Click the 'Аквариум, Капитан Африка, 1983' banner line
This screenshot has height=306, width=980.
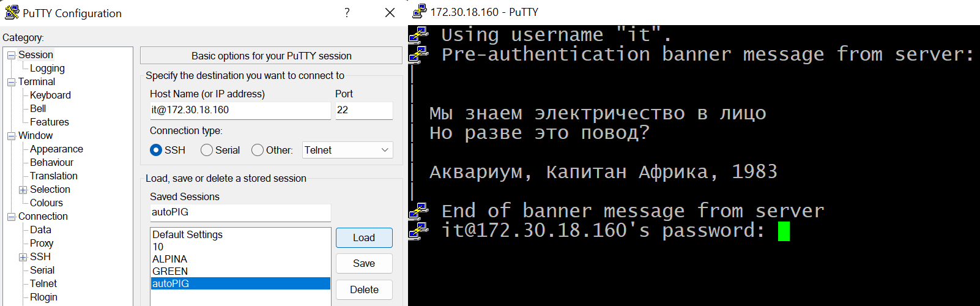pos(603,172)
